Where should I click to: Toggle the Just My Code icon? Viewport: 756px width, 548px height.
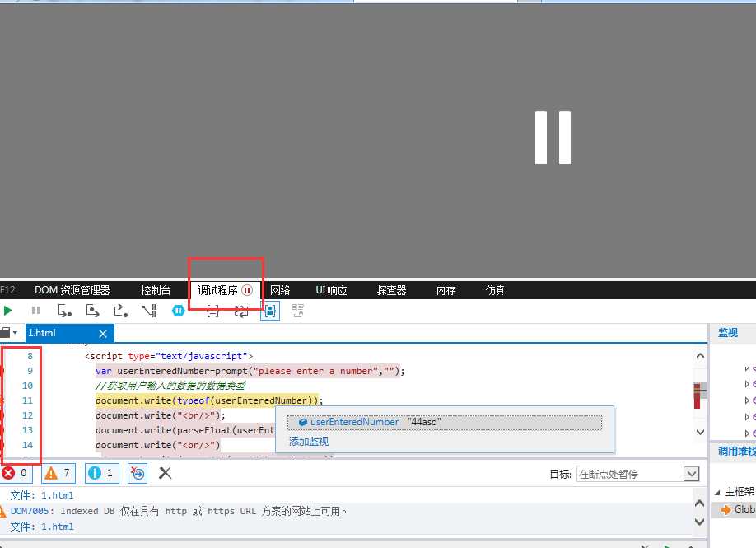point(270,311)
